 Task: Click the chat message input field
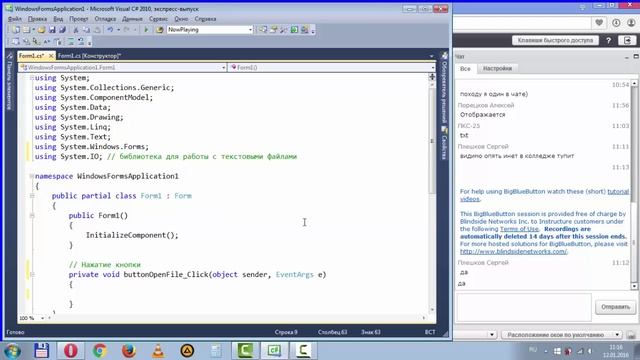click(524, 307)
